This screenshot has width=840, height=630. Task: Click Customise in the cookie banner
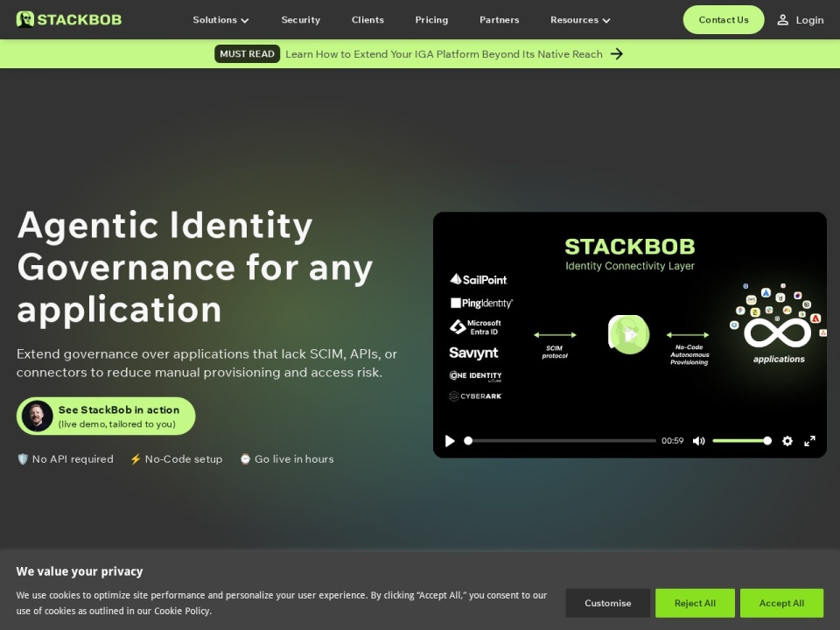coord(607,603)
